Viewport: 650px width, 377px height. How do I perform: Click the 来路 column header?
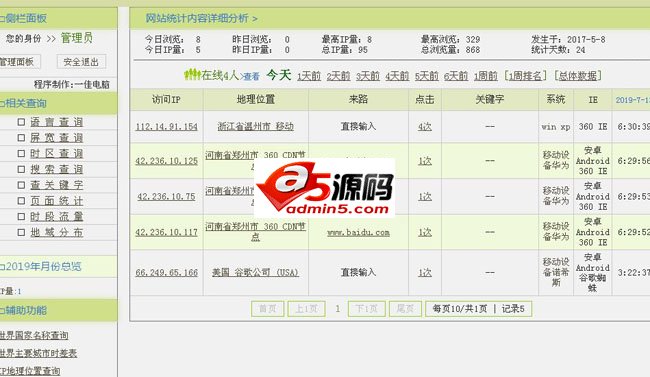coord(359,99)
